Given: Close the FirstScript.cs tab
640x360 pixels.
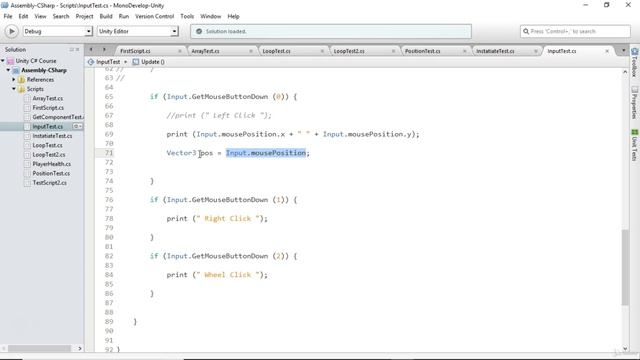Looking at the screenshot, I should pyautogui.click(x=180, y=51).
